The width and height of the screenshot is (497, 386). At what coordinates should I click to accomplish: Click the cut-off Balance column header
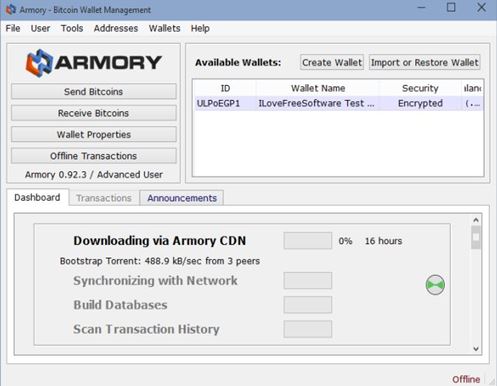pyautogui.click(x=473, y=88)
